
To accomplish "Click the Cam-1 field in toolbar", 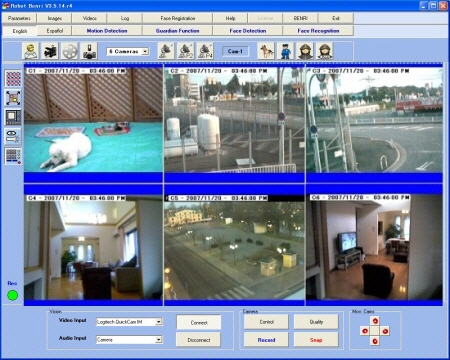I will pos(235,51).
